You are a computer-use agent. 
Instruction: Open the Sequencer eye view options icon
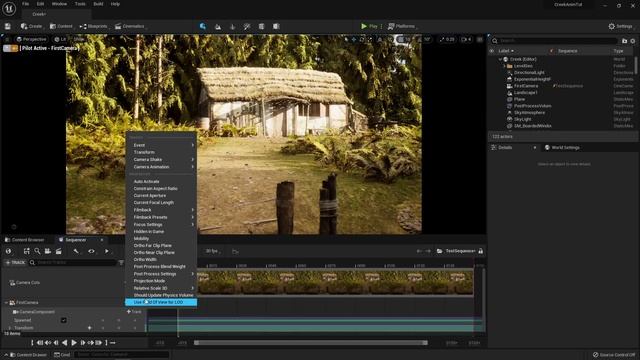[91, 251]
